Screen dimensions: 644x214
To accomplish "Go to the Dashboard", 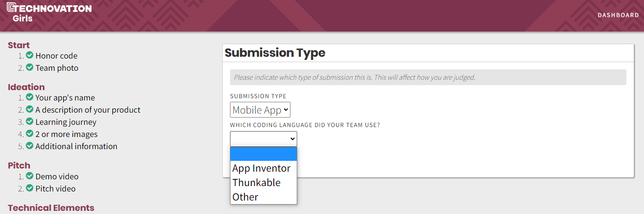I will click(x=618, y=15).
